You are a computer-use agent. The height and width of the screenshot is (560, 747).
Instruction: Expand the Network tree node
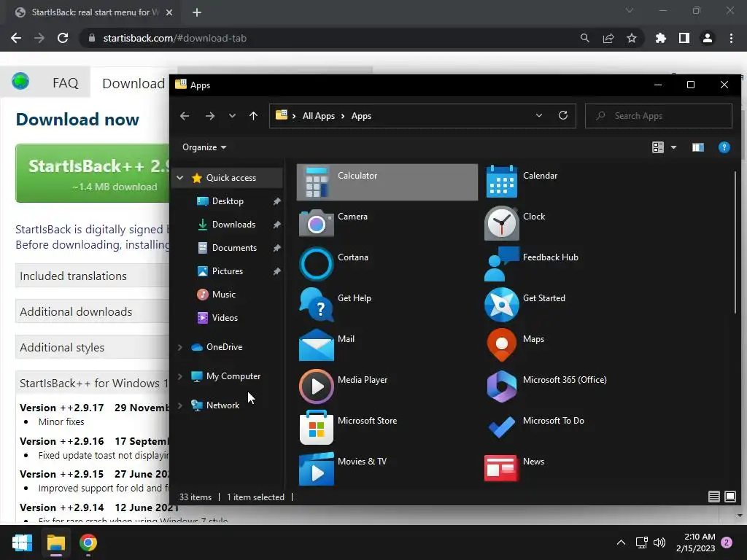pyautogui.click(x=180, y=405)
